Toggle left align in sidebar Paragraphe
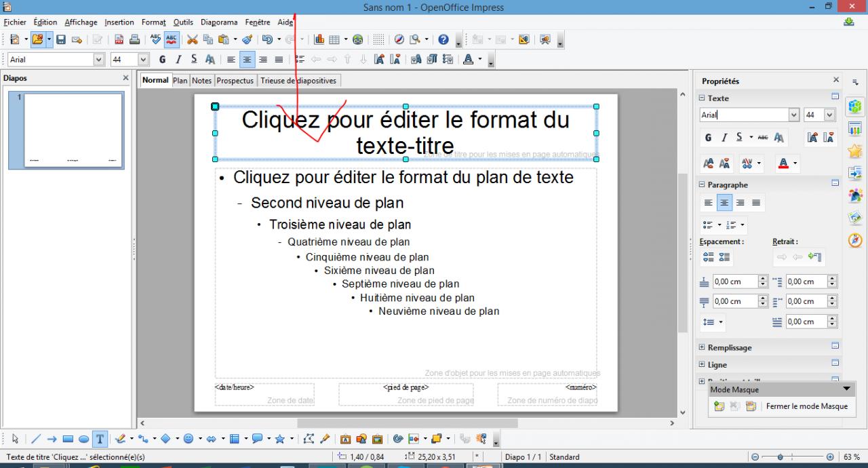The width and height of the screenshot is (868, 468). click(709, 203)
